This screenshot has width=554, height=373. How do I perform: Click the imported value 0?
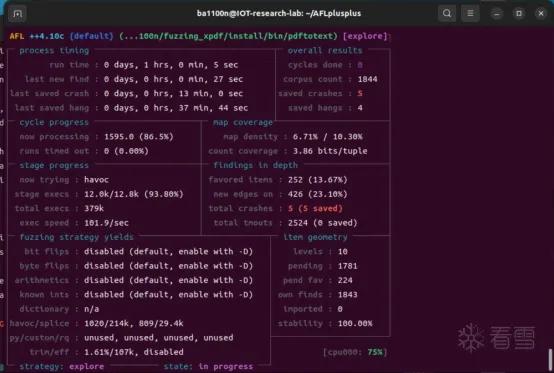(340, 309)
